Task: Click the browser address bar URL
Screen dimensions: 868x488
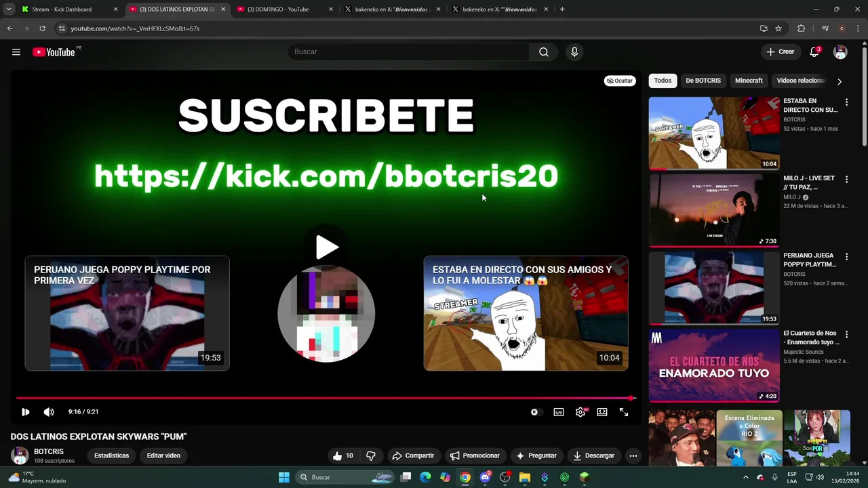Action: [135, 28]
